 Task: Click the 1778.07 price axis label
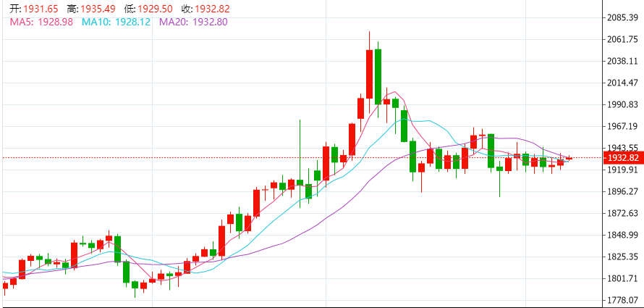point(623,300)
